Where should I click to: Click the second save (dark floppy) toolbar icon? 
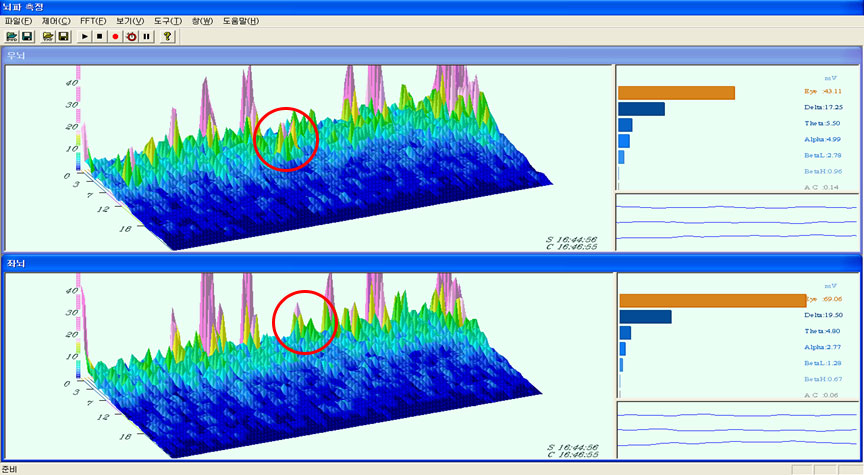pos(63,36)
